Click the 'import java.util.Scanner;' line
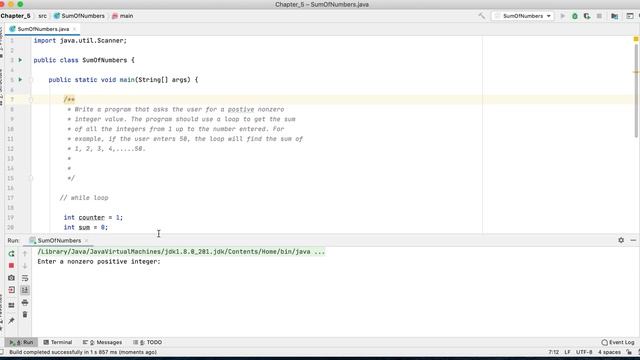 (80, 40)
